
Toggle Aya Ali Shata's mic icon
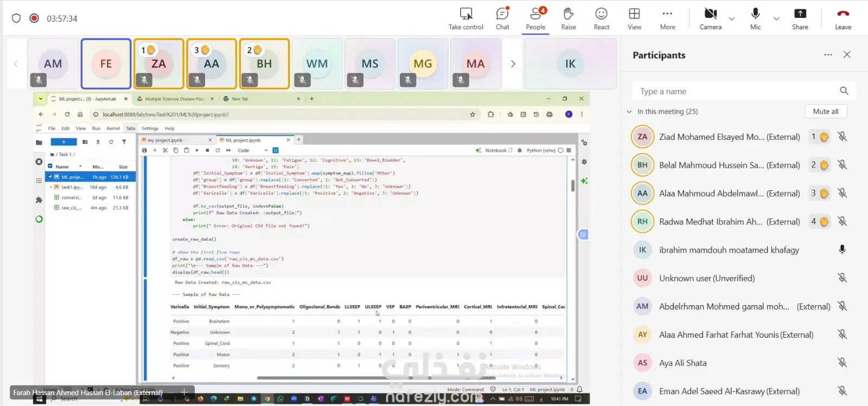[842, 363]
